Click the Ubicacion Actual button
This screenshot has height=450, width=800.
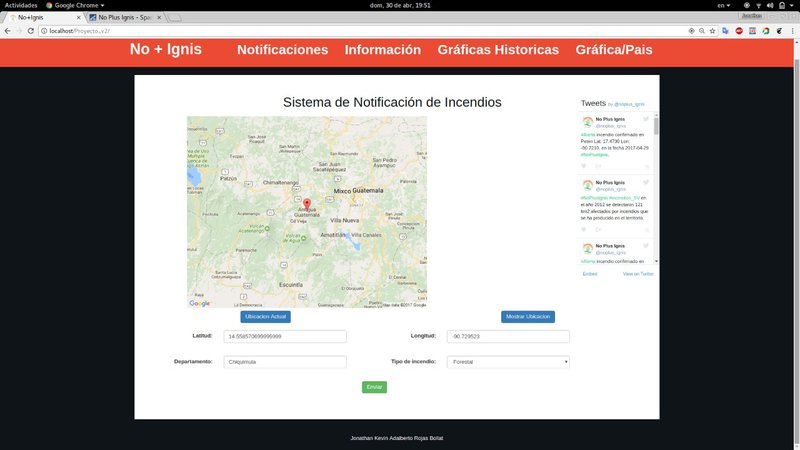[265, 317]
